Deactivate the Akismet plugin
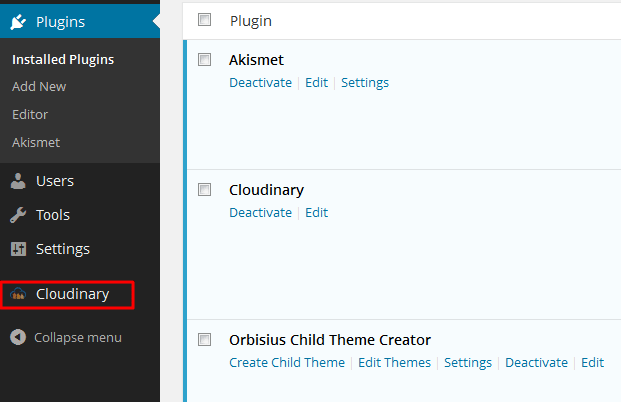 (x=260, y=83)
